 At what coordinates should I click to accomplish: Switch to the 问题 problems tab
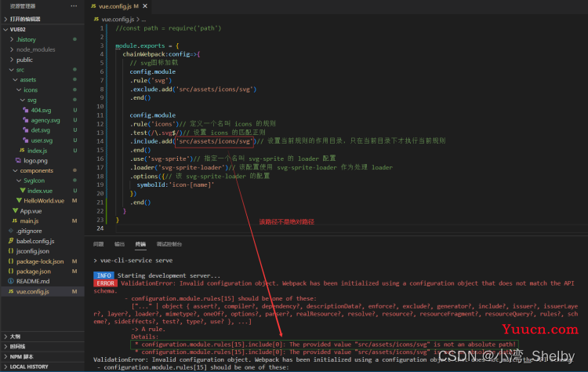pyautogui.click(x=98, y=244)
